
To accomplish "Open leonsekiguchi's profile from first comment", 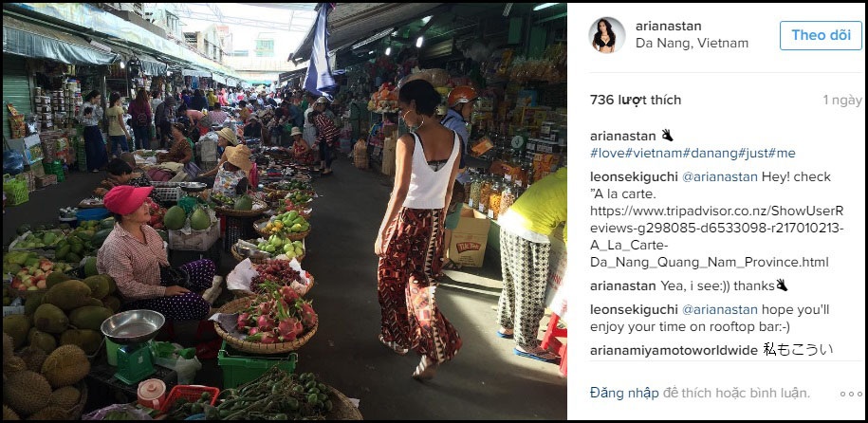I will [x=634, y=177].
